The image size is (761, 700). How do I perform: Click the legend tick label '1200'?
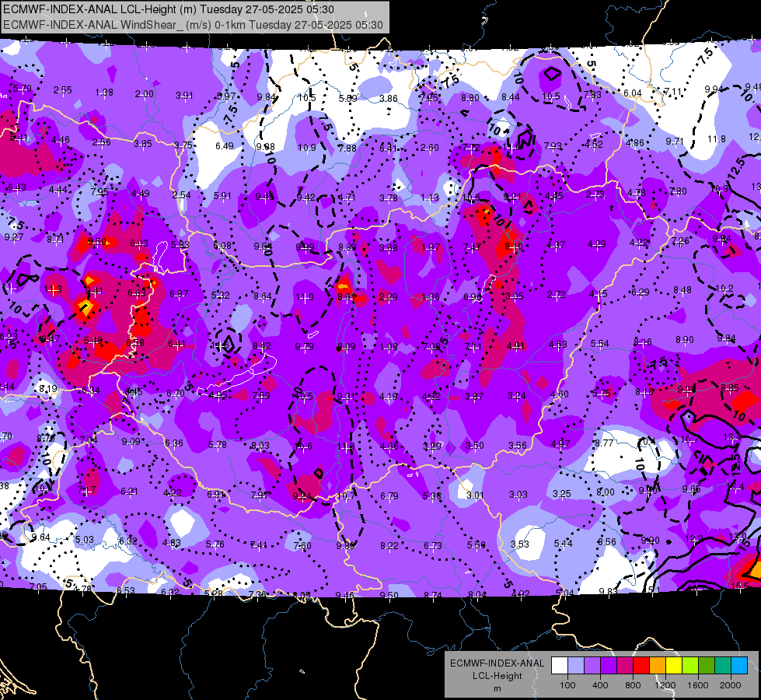tap(665, 685)
